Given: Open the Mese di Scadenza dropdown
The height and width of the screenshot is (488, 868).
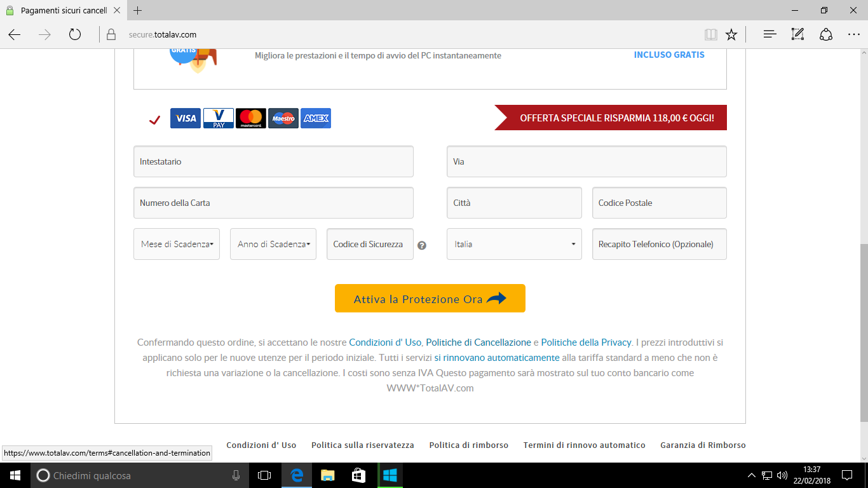Looking at the screenshot, I should (176, 243).
